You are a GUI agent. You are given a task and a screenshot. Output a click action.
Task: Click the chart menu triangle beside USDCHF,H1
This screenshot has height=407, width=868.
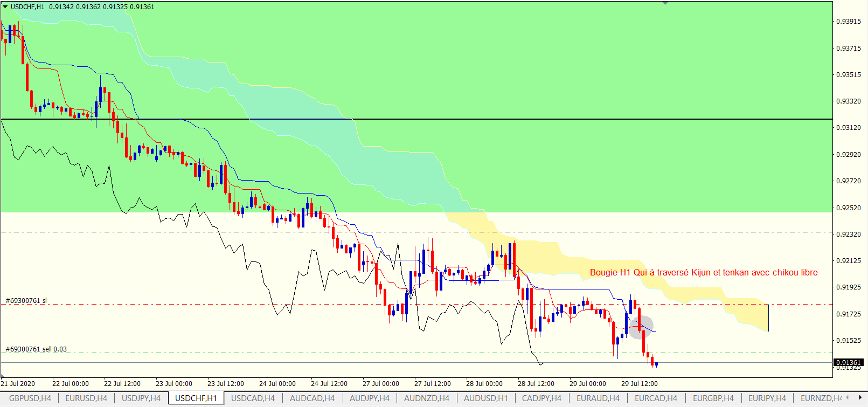(x=5, y=6)
